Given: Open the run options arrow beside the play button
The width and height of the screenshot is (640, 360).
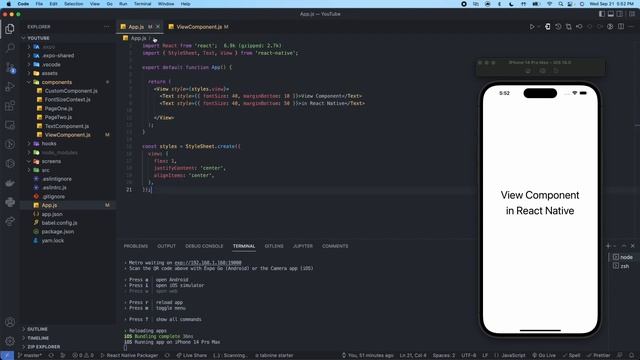Looking at the screenshot, I should pyautogui.click(x=539, y=27).
